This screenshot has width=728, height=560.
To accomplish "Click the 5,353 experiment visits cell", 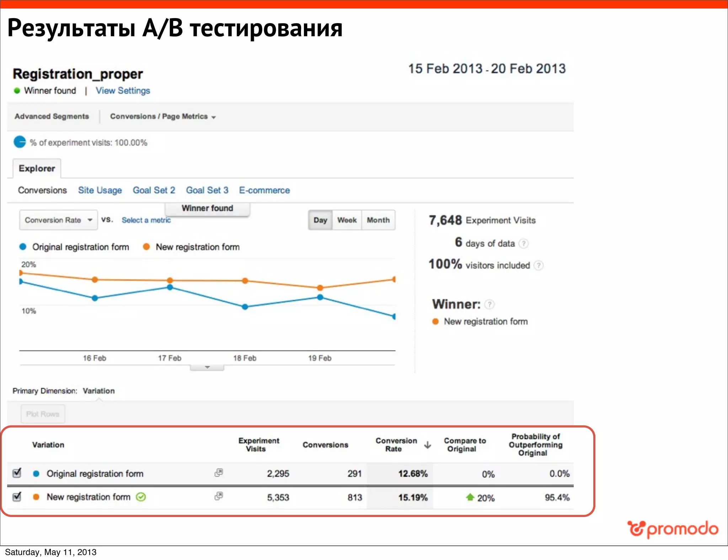I will 278,497.
